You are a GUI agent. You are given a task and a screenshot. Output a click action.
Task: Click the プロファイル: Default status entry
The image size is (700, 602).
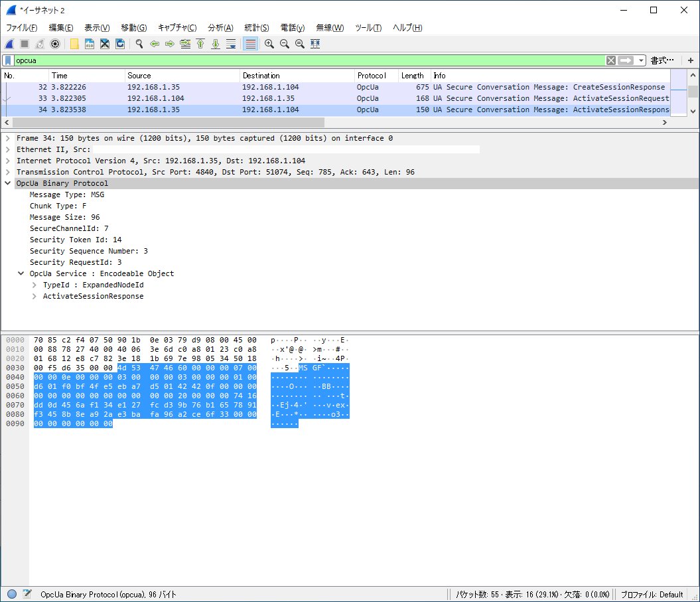coord(652,595)
